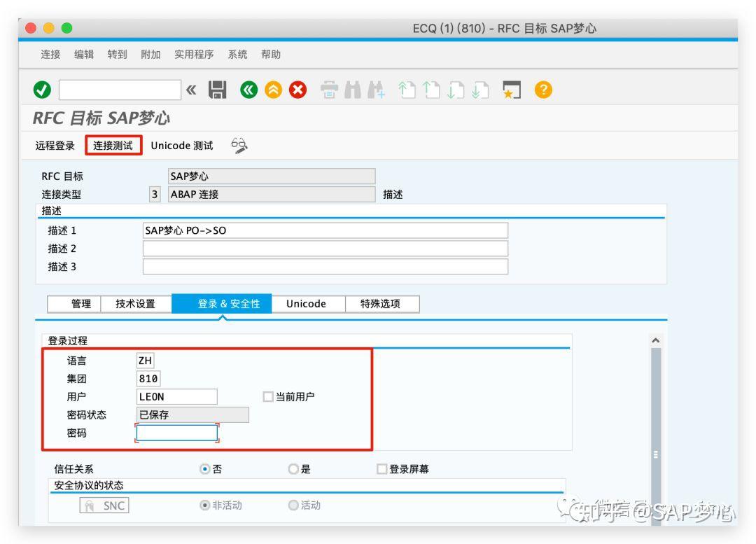
Task: Collapse the command field with the double-chevron
Action: pos(191,90)
